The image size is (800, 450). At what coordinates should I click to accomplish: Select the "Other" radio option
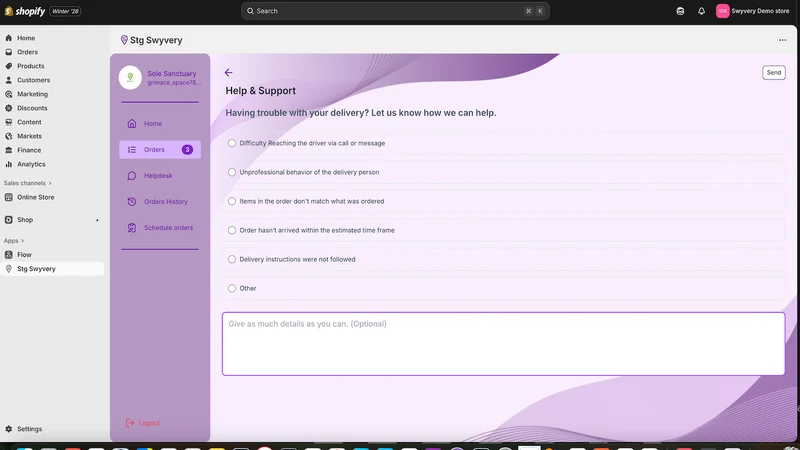(x=232, y=289)
